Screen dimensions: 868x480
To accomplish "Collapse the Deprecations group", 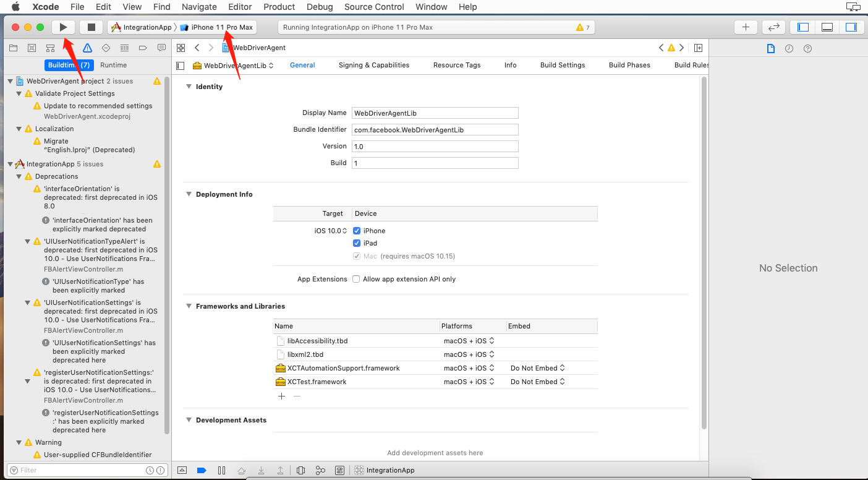I will pos(19,176).
